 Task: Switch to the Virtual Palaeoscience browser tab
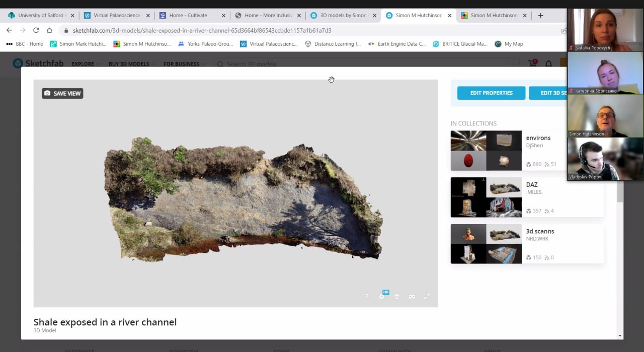pyautogui.click(x=117, y=16)
